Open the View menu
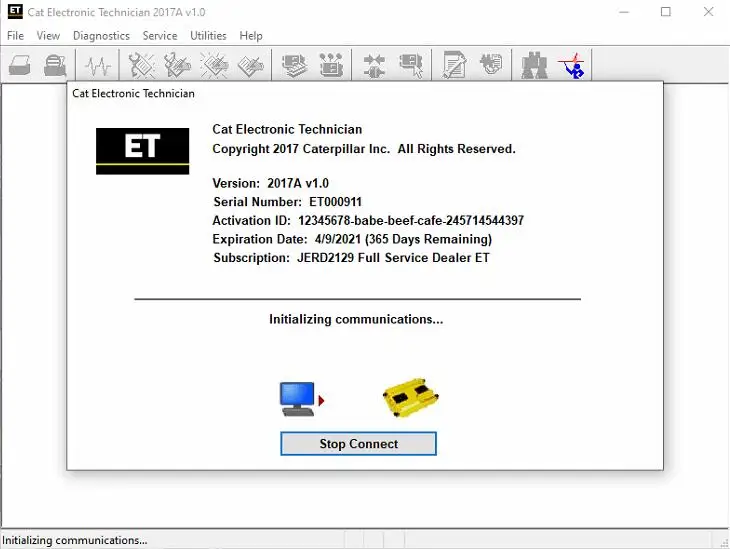Screen dimensions: 730x549 pos(48,36)
